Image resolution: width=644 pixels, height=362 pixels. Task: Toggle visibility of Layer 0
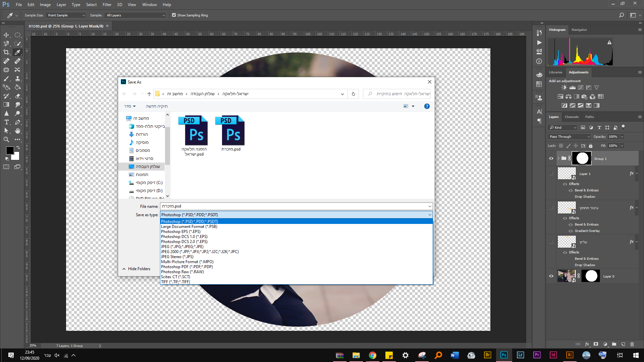551,276
